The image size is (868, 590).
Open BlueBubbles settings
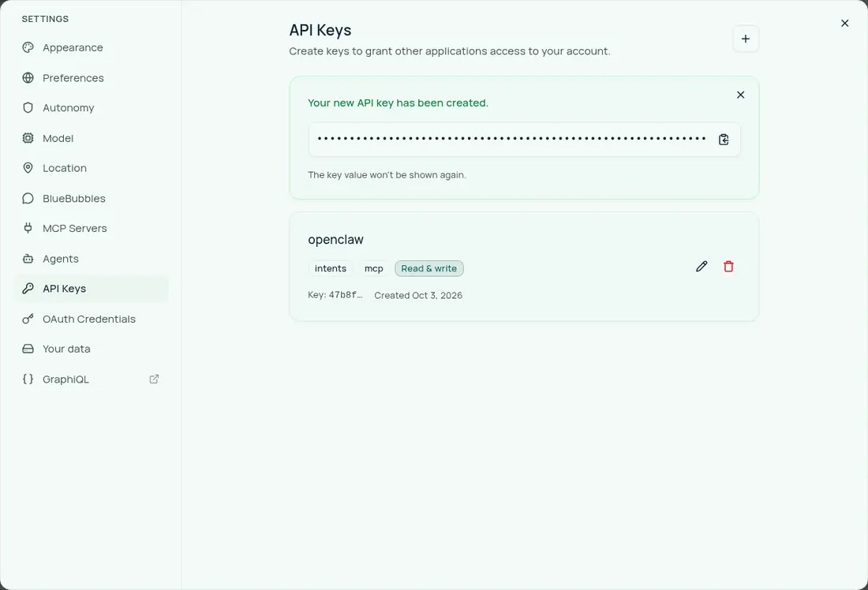92,199
